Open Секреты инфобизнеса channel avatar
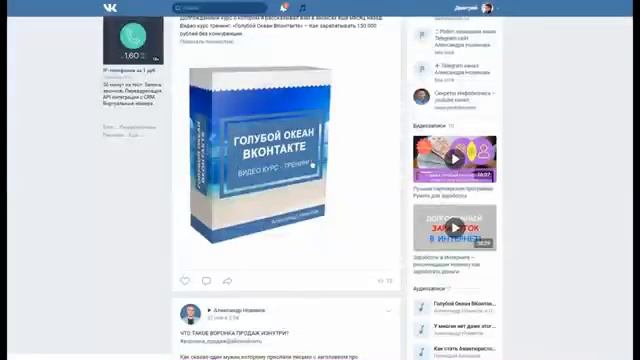The width and height of the screenshot is (640, 360). pyautogui.click(x=422, y=97)
